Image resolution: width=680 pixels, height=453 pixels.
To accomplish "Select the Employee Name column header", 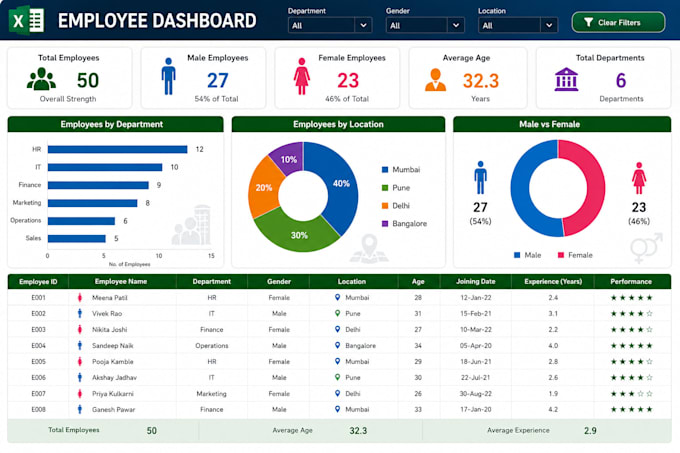I will click(x=121, y=281).
